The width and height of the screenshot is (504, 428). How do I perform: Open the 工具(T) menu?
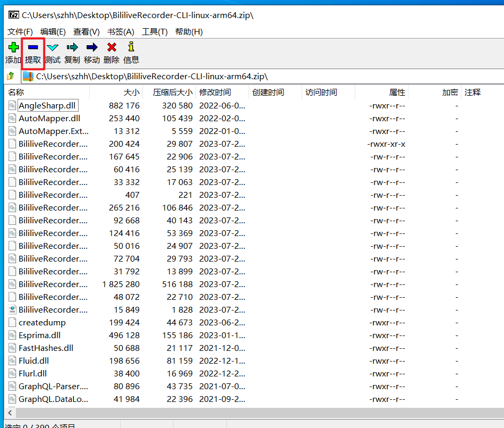(155, 32)
